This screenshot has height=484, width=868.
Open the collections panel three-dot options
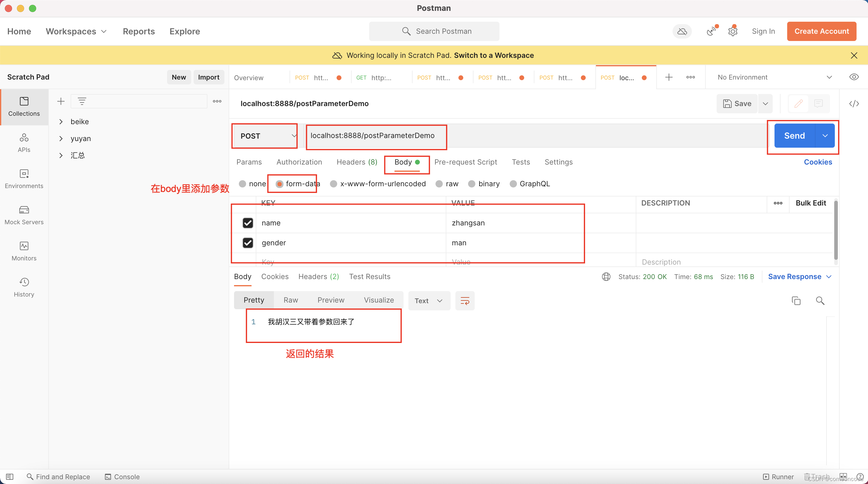pos(217,101)
